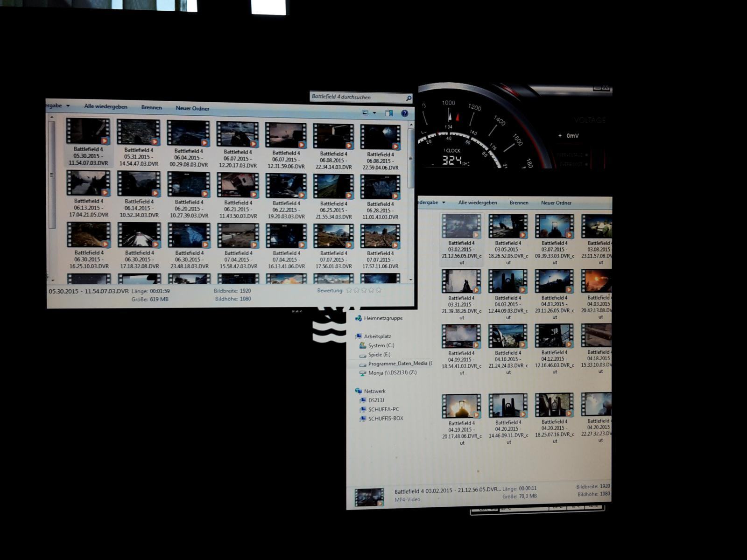The width and height of the screenshot is (747, 560).
Task: Select clip 03.31.2015 - 21.39.38.26.DVR_cut
Action: [461, 294]
